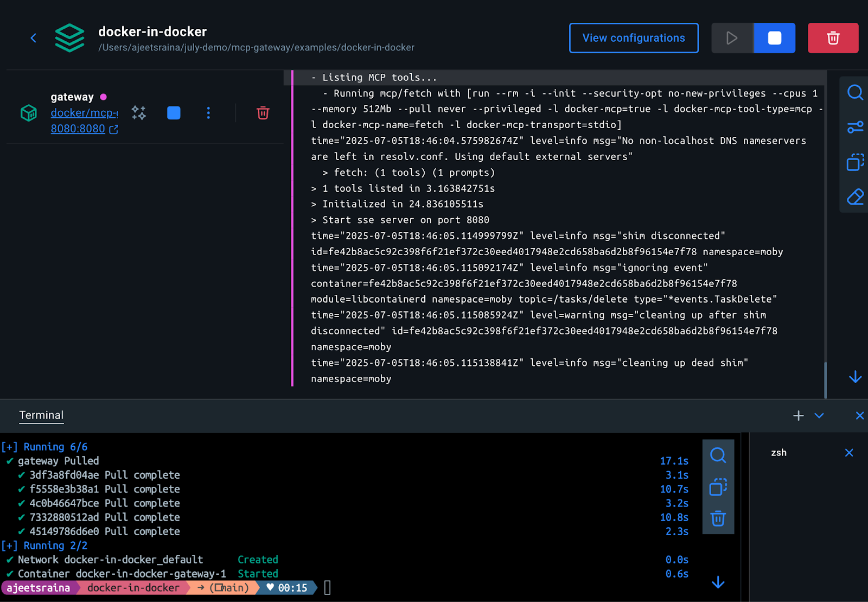Delete the gateway container

(x=263, y=113)
